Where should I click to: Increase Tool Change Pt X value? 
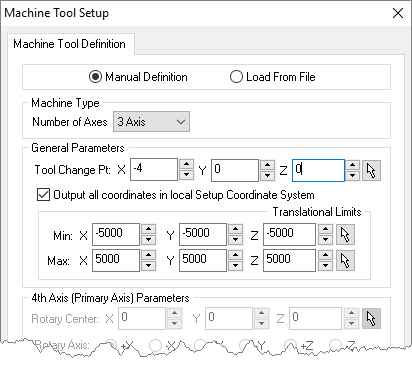coord(186,165)
